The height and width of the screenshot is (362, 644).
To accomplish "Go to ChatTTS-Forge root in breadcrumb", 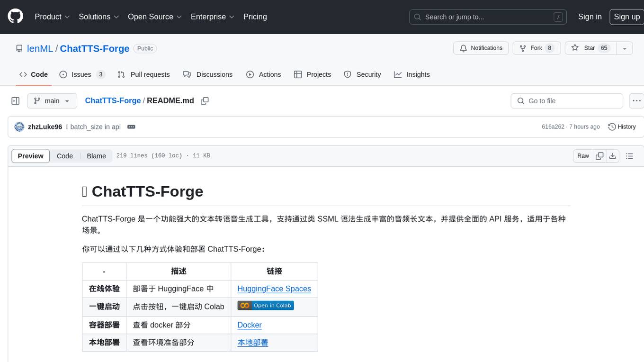I will pyautogui.click(x=113, y=100).
